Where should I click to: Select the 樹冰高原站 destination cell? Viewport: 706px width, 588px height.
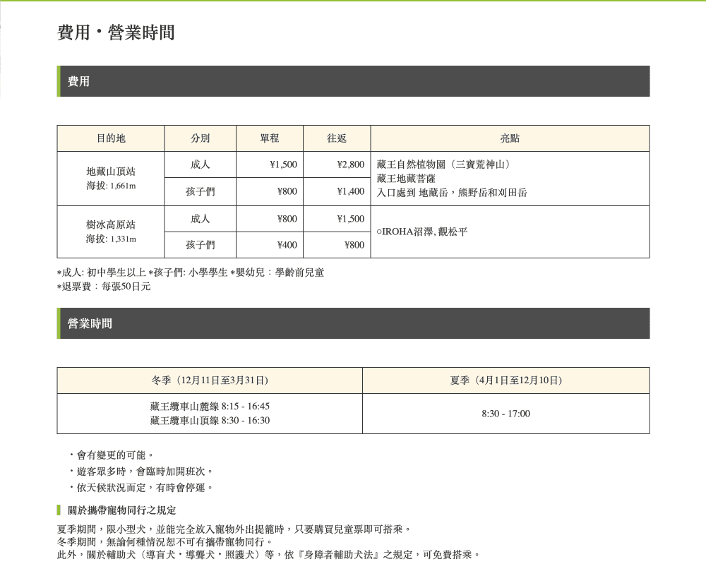[x=111, y=232]
